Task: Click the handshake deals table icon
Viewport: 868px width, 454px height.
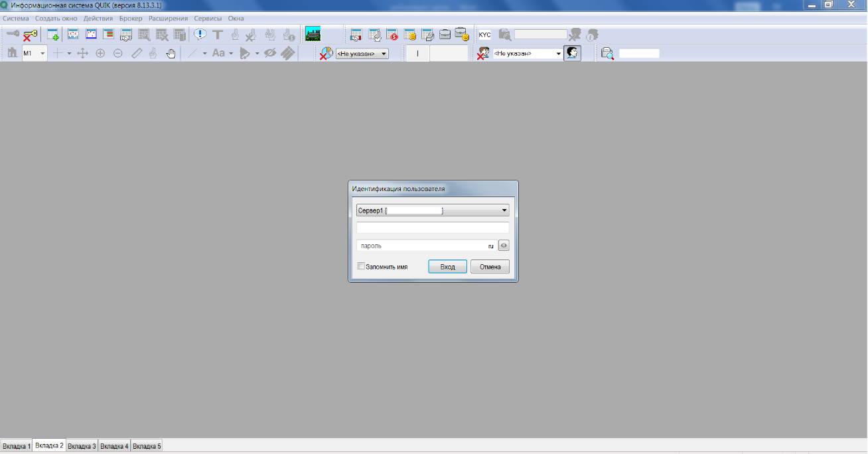Action: 126,34
